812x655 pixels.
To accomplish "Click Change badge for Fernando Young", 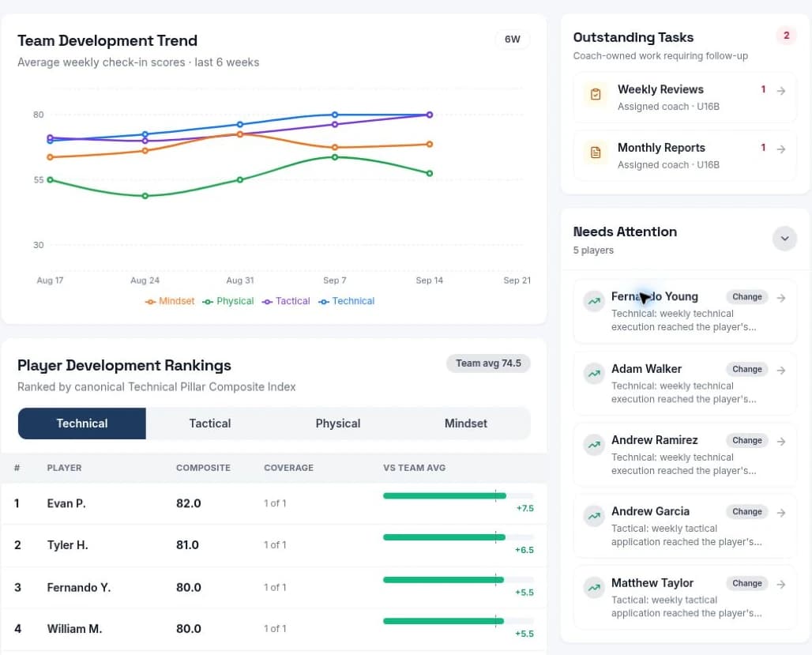I will [x=746, y=297].
